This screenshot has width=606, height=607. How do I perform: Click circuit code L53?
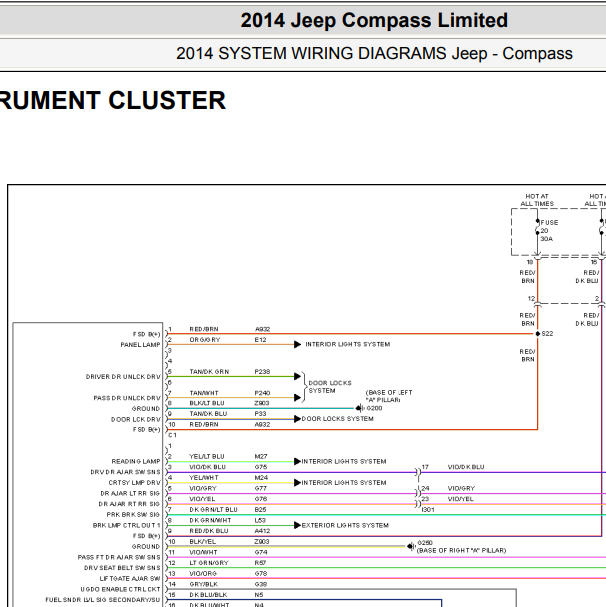[x=260, y=520]
